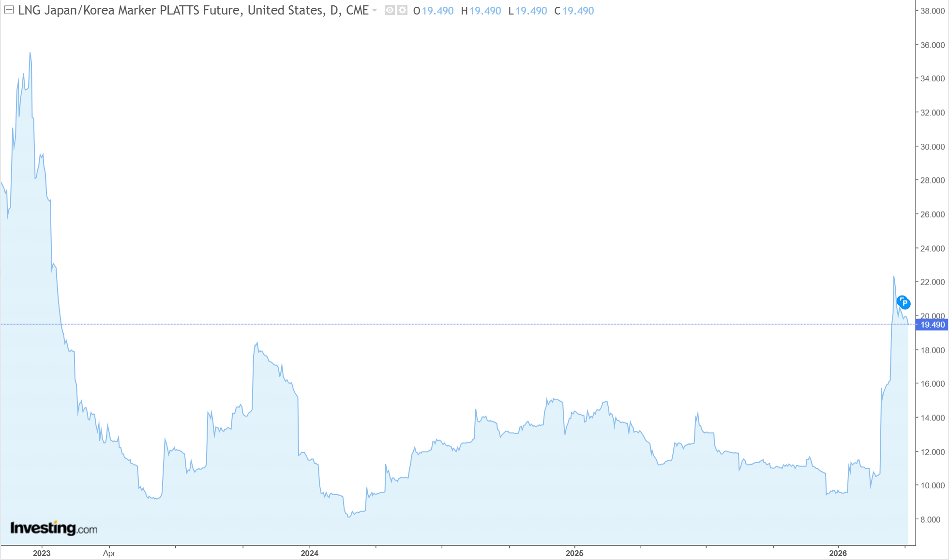Open dropdown arrow beside CME title
The width and height of the screenshot is (949, 560).
point(375,10)
